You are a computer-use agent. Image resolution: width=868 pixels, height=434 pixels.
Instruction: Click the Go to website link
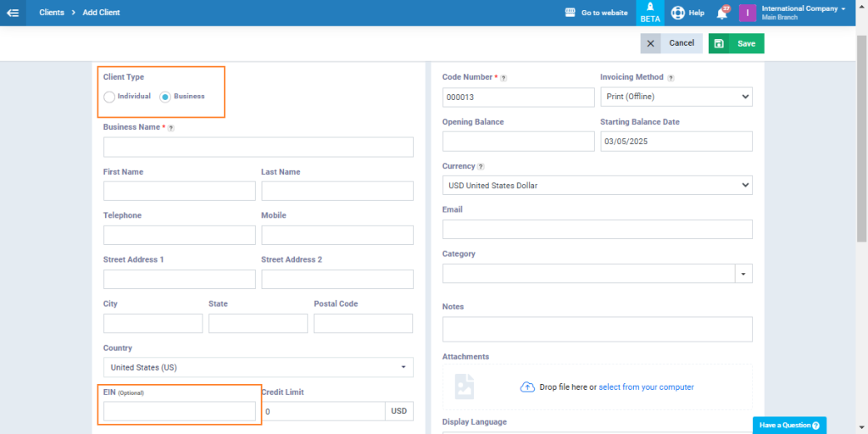[604, 12]
